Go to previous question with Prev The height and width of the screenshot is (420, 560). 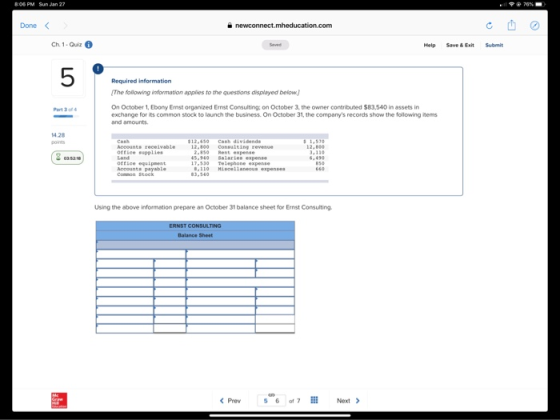[x=230, y=401]
